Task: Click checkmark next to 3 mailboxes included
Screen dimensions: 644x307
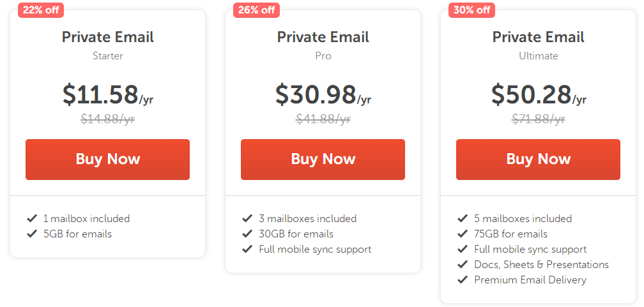Action: click(247, 218)
